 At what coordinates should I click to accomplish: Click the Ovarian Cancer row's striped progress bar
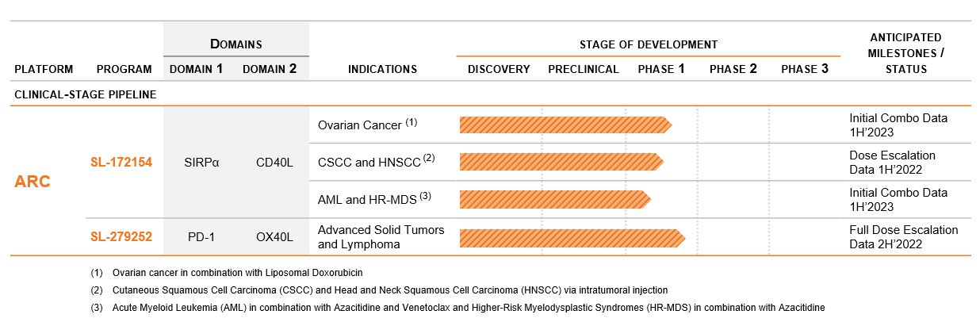565,125
